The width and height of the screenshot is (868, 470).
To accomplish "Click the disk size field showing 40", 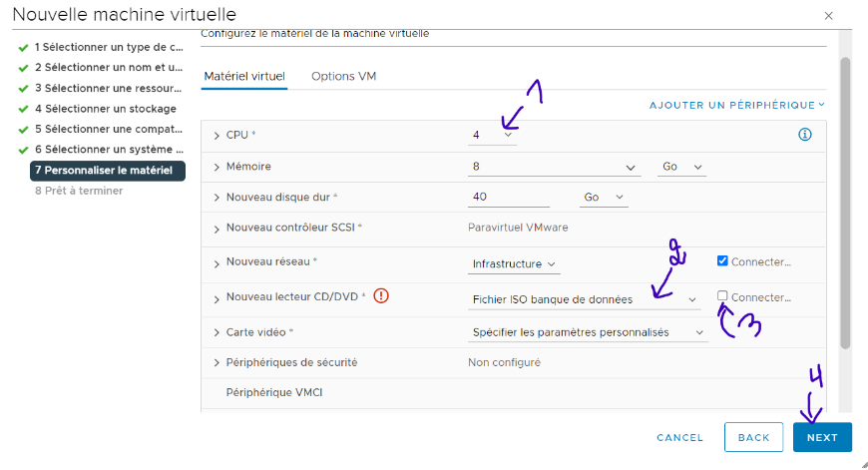I will click(509, 197).
